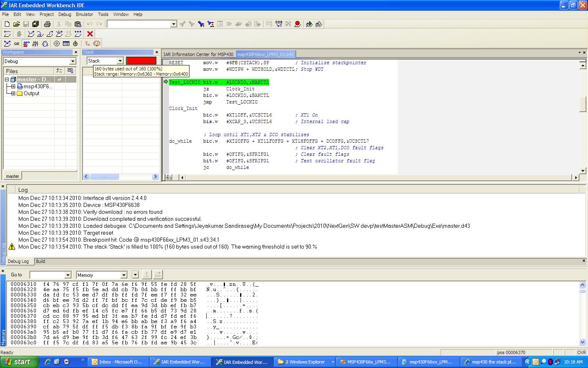Open the Tools menu
Image resolution: width=588 pixels, height=368 pixels.
tap(103, 14)
